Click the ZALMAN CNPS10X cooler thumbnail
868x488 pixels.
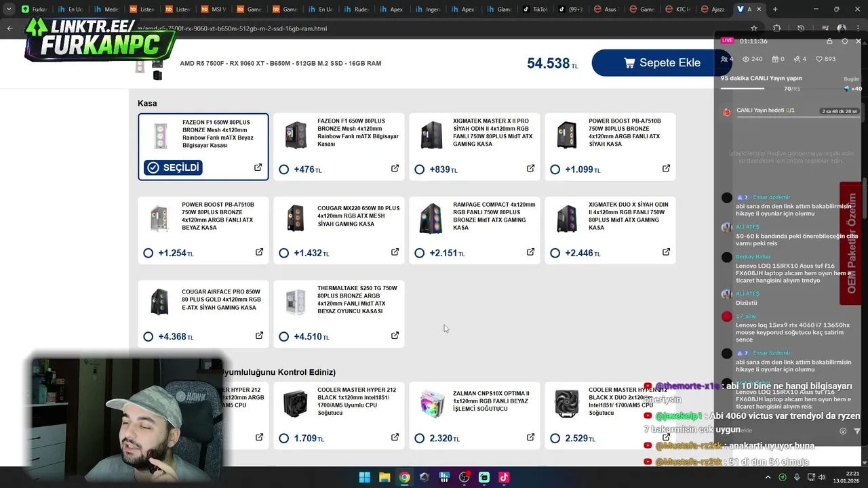tap(431, 404)
